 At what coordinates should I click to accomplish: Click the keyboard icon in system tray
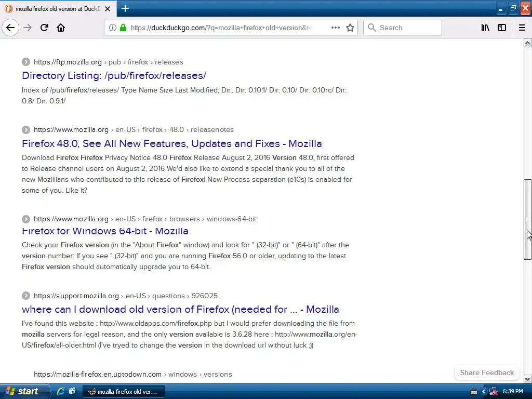click(x=474, y=392)
